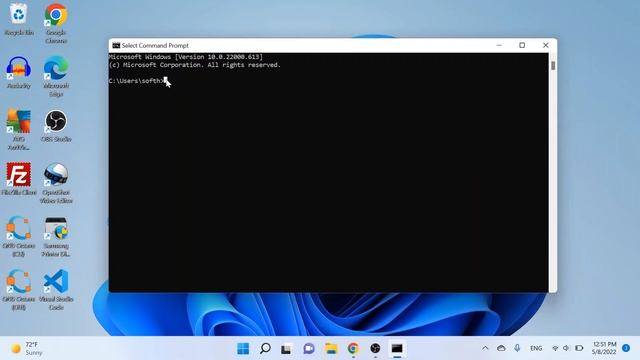Open the weather widget showing 72°F
The height and width of the screenshot is (360, 640).
tap(27, 348)
